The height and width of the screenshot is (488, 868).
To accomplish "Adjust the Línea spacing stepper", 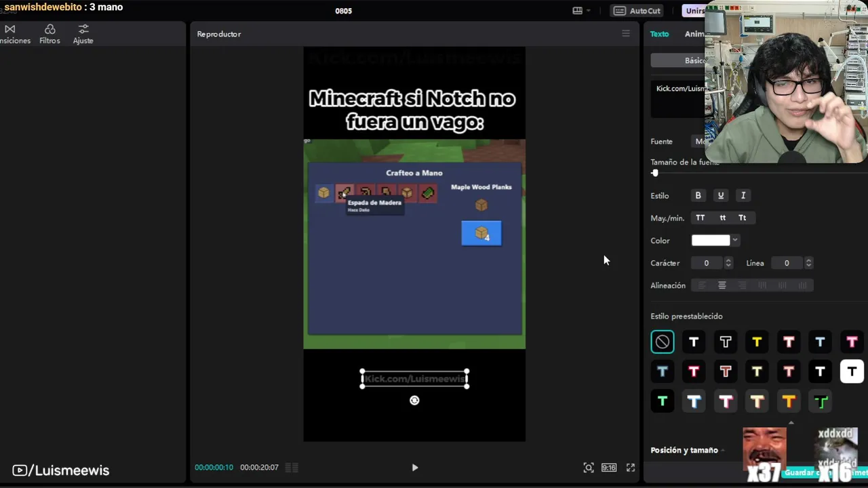I will point(808,263).
